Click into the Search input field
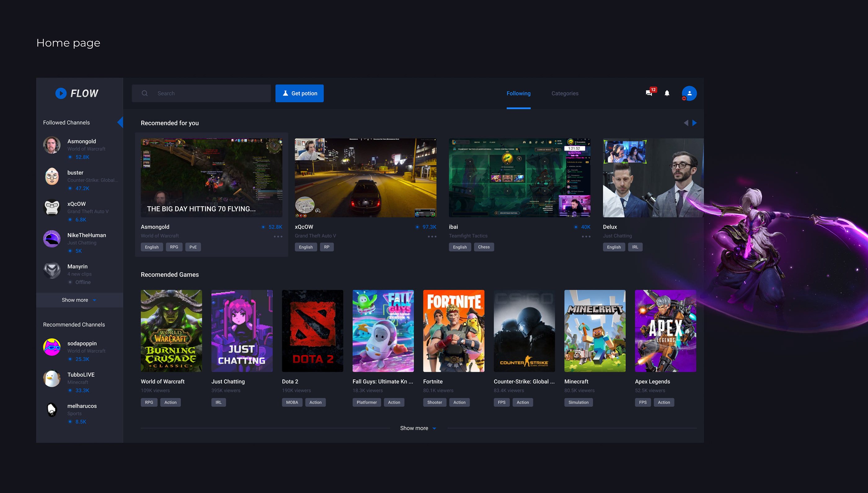 (x=210, y=94)
